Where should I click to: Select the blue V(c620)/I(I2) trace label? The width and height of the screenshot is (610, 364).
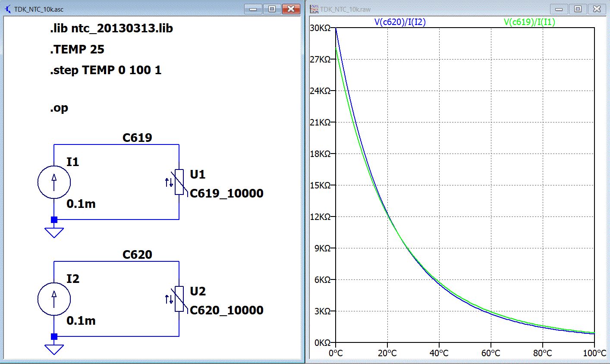coord(399,22)
